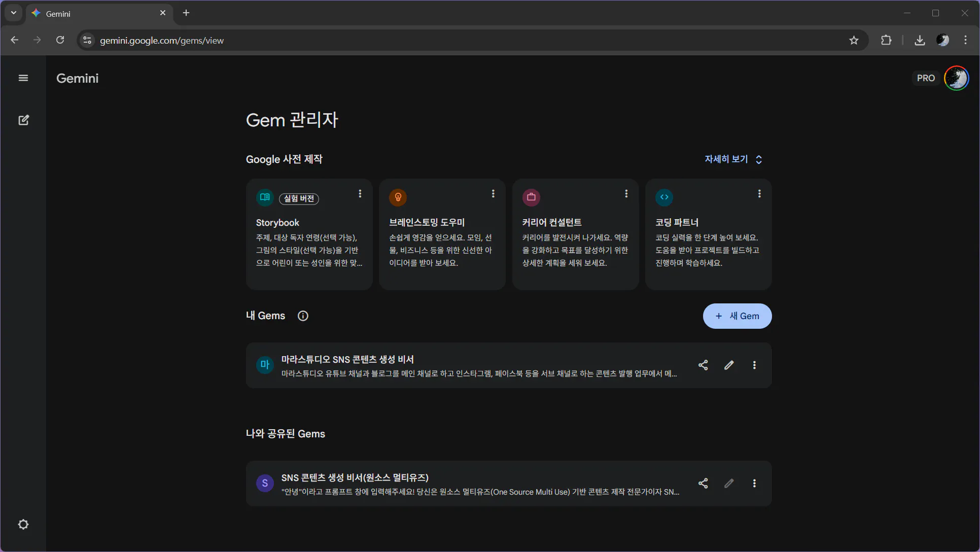Click the Google 사전 제작 heading
Screen dimensions: 980x552
284,159
